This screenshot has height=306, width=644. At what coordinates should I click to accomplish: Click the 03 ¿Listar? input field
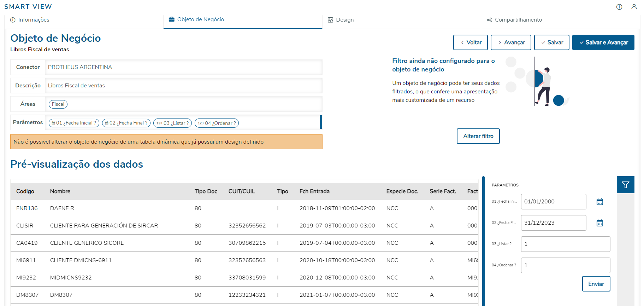tap(565, 244)
